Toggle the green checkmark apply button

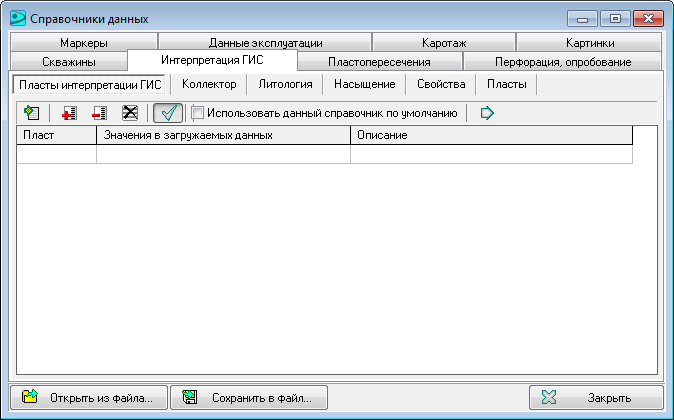[168, 113]
